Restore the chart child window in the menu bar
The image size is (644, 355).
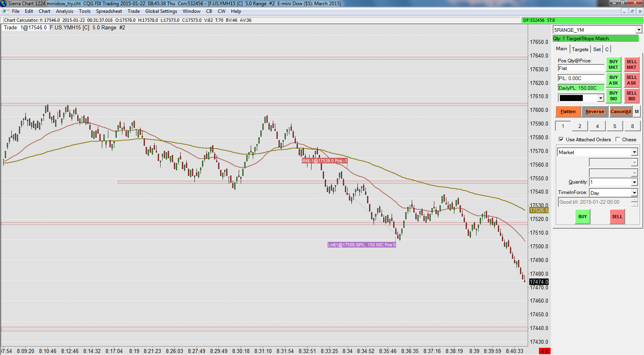pos(632,11)
